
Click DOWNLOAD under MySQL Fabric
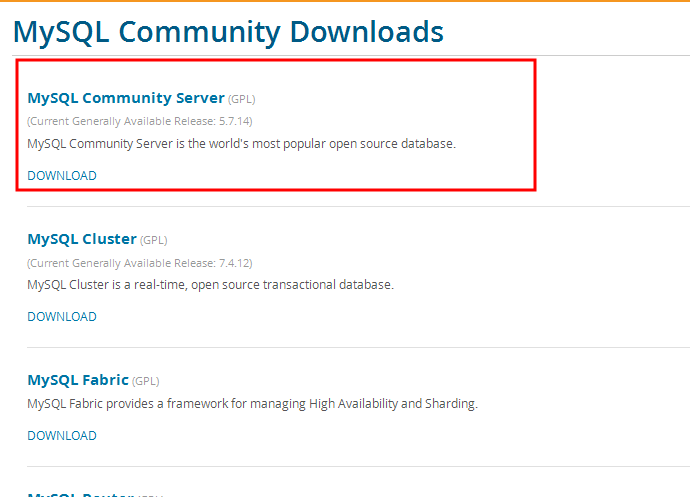tap(62, 435)
